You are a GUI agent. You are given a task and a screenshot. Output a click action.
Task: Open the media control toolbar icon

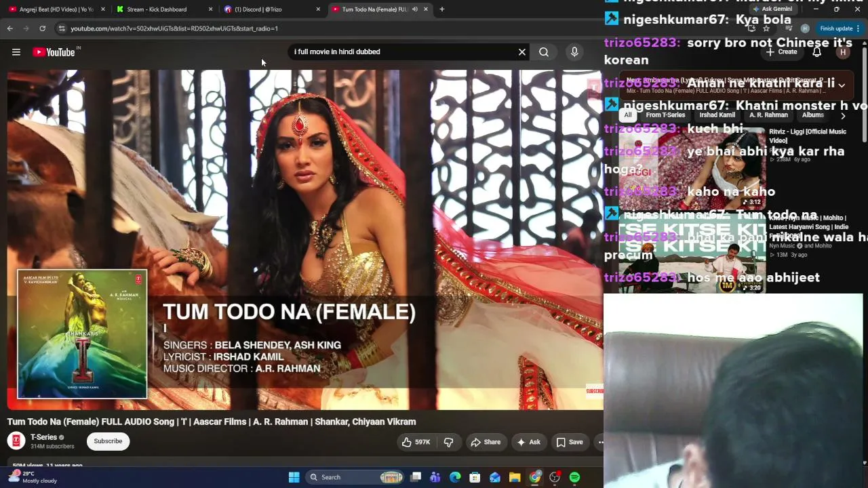789,28
